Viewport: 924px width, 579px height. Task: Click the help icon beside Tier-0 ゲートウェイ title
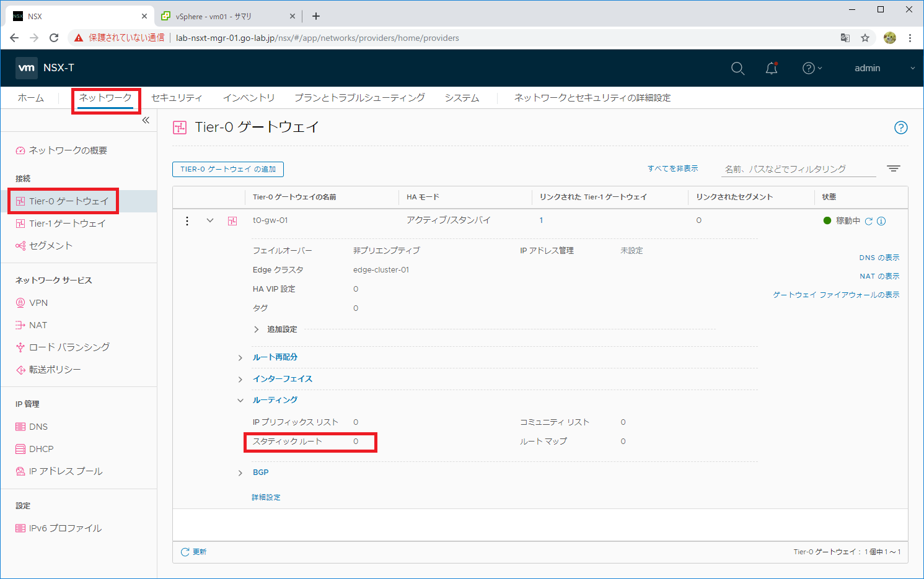pos(900,128)
